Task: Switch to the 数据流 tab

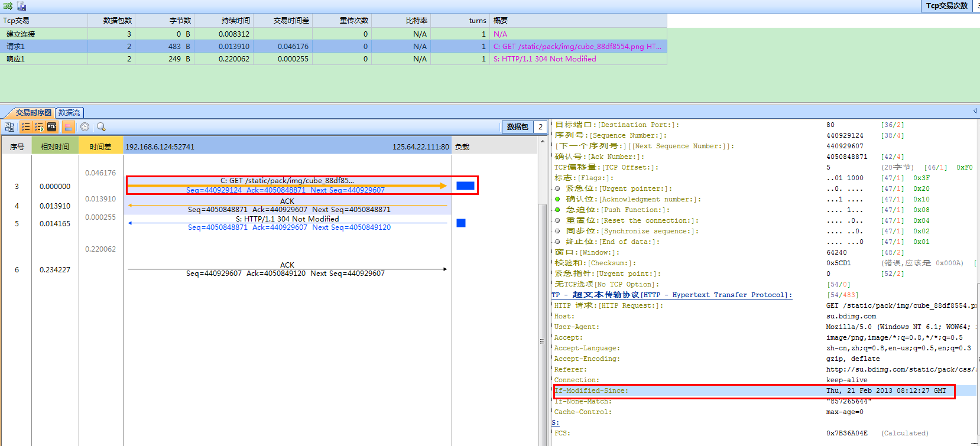Action: coord(69,112)
